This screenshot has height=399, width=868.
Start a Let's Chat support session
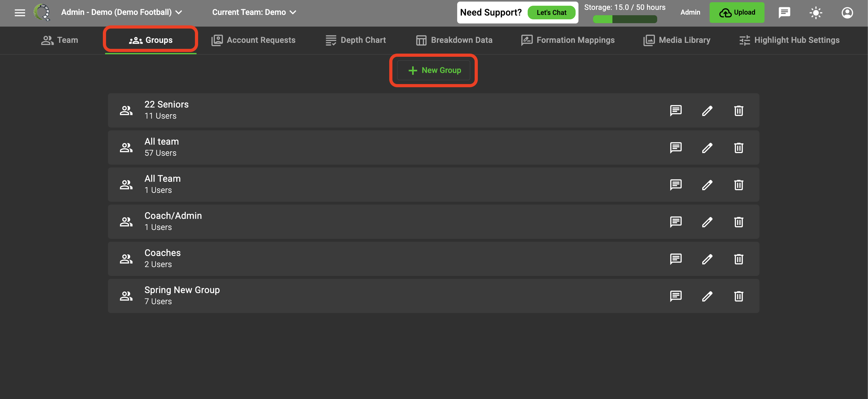tap(551, 12)
